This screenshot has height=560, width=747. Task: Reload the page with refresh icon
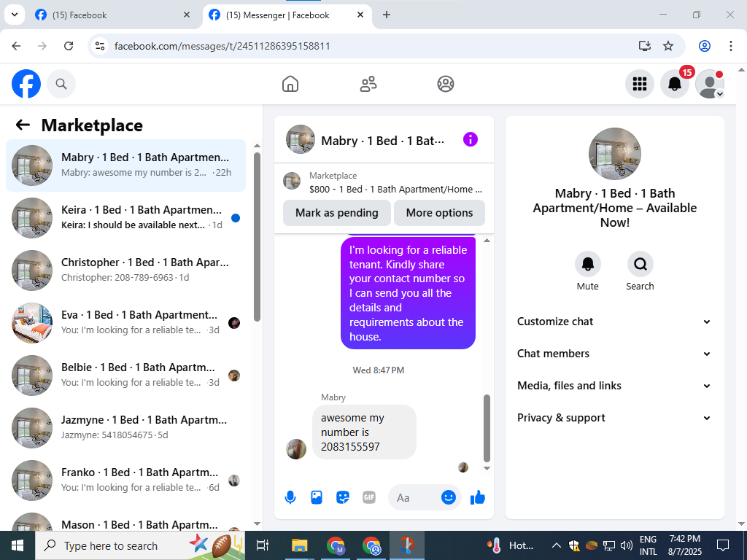point(69,46)
